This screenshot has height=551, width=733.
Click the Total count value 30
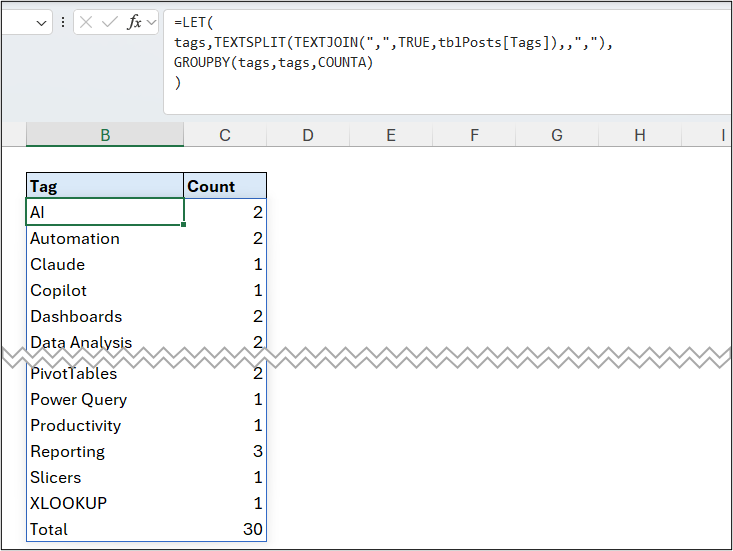click(252, 529)
